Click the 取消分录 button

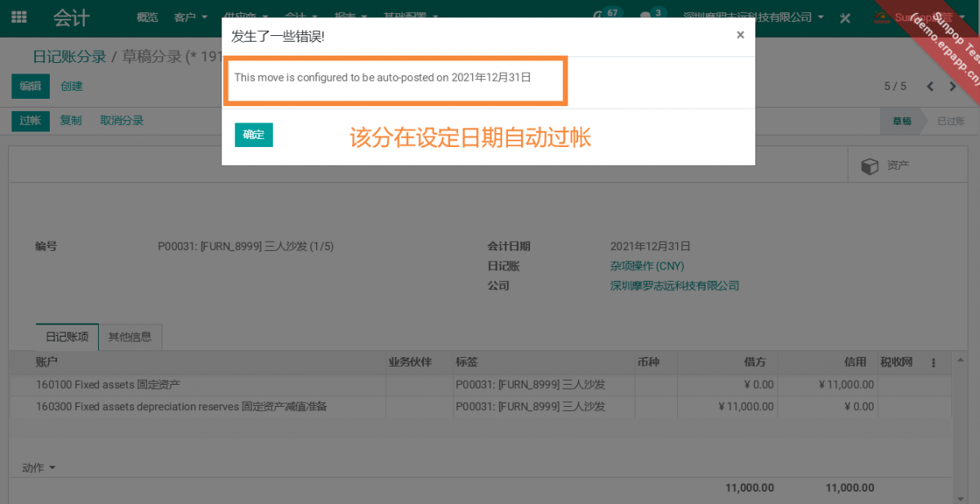coord(122,121)
